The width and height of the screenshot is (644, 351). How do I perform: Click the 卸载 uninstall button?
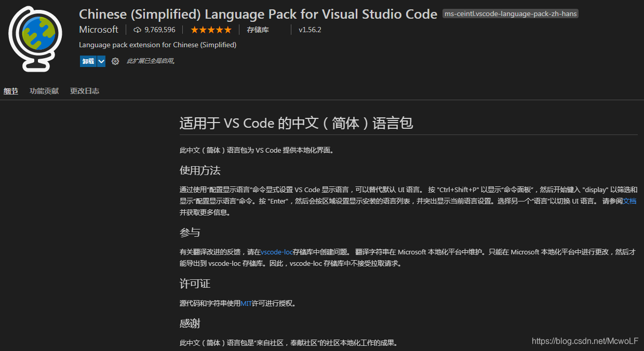coord(88,61)
